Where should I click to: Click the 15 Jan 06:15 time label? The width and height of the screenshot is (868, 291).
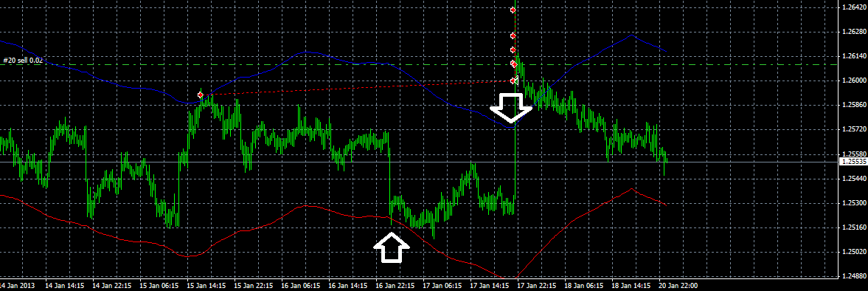tap(159, 286)
